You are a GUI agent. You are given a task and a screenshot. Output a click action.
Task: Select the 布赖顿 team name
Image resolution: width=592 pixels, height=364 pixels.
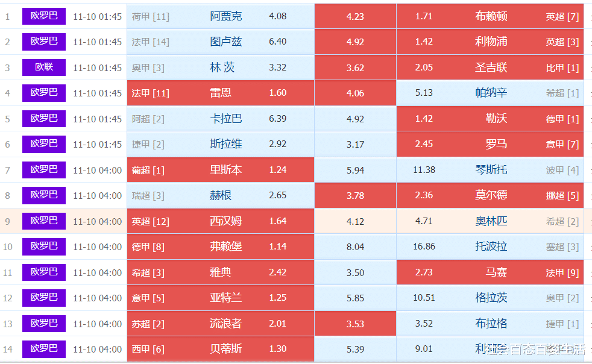coord(491,16)
